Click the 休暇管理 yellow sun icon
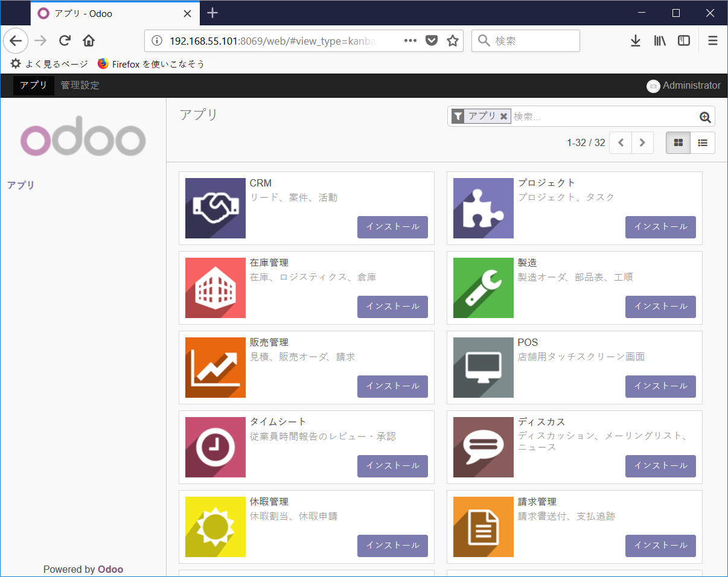Image resolution: width=728 pixels, height=577 pixels. coord(216,527)
